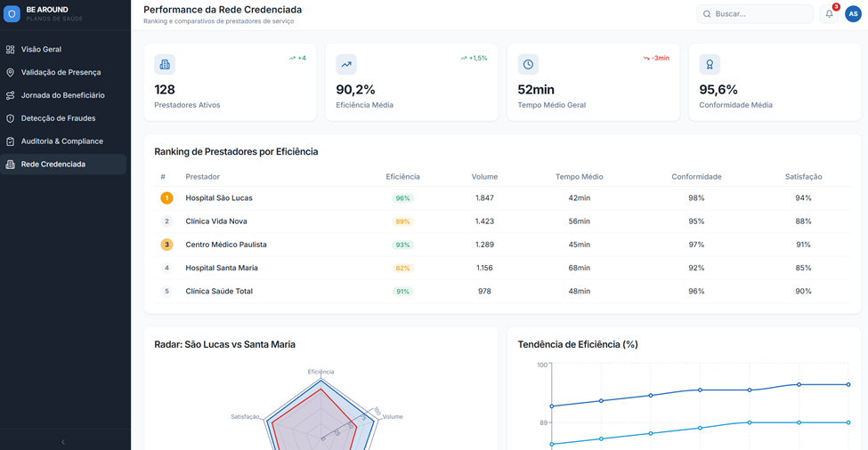Viewport: 868px width, 450px height.
Task: Click the Validação de Presença pin icon
Action: coord(10,72)
